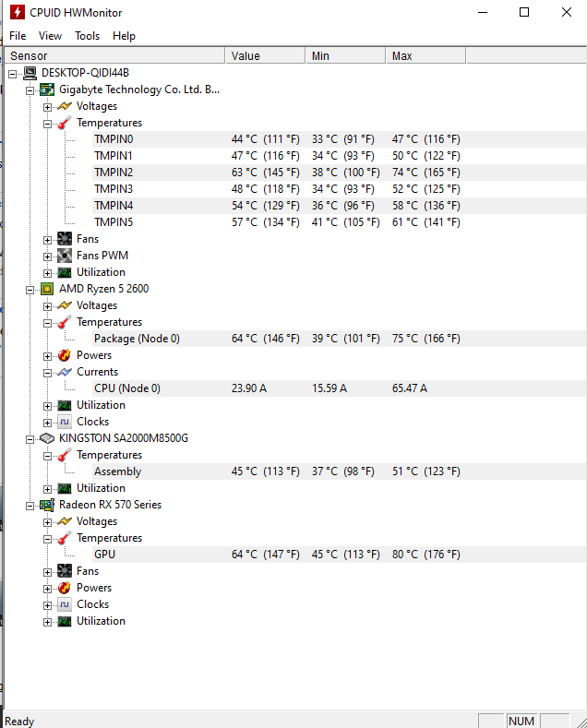587x728 pixels.
Task: Click the Currents icon under AMD Ryzen
Action: click(65, 372)
